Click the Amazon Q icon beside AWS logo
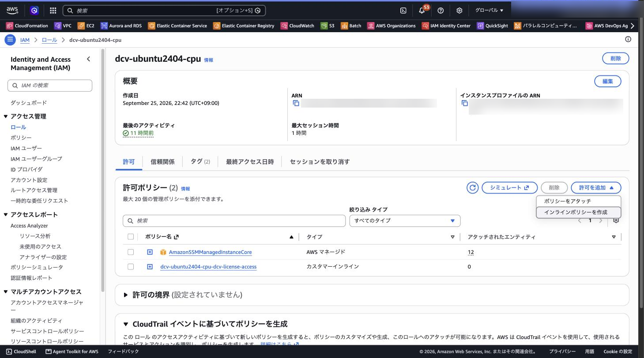 pyautogui.click(x=35, y=10)
